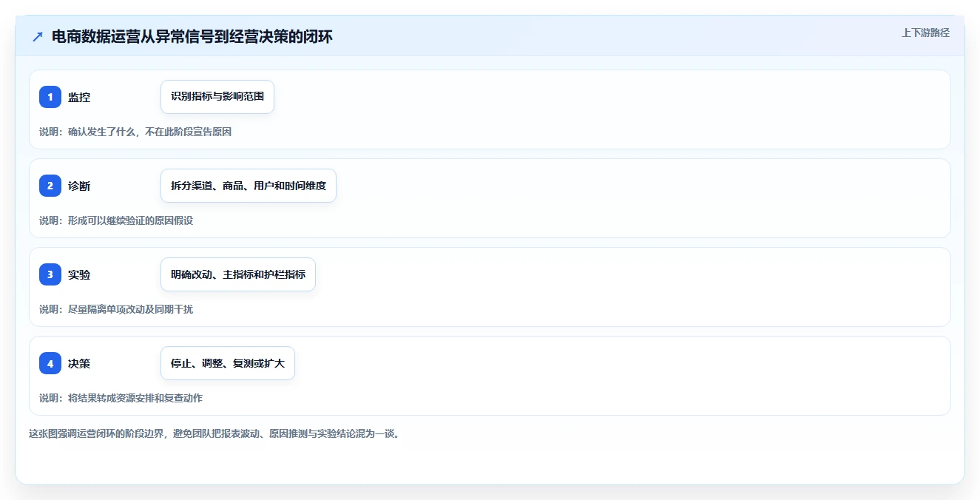Screen dimensions: 980x500
Task: Click the step 3 number badge
Action: point(50,274)
